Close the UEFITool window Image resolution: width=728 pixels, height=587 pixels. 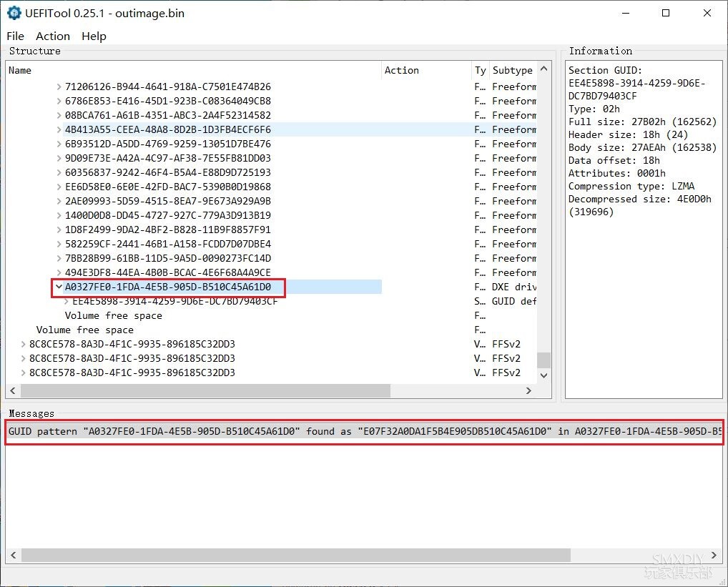[x=707, y=13]
